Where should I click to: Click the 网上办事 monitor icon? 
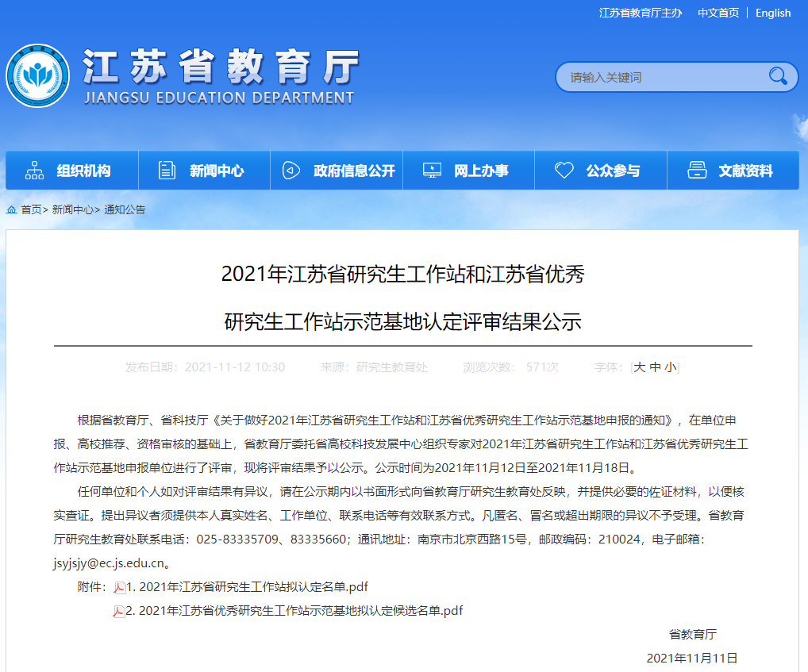pos(432,171)
